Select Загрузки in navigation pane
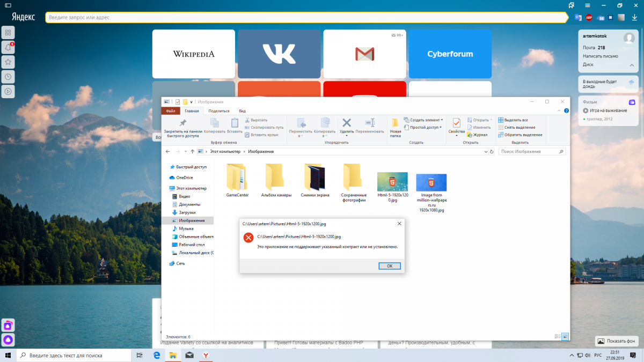The image size is (644, 362). 185,212
